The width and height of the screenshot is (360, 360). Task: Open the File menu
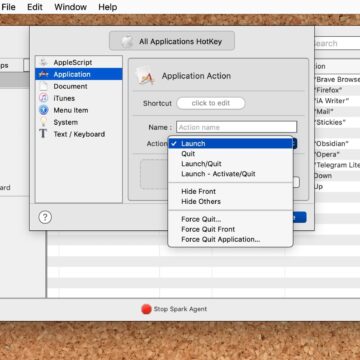pos(8,7)
